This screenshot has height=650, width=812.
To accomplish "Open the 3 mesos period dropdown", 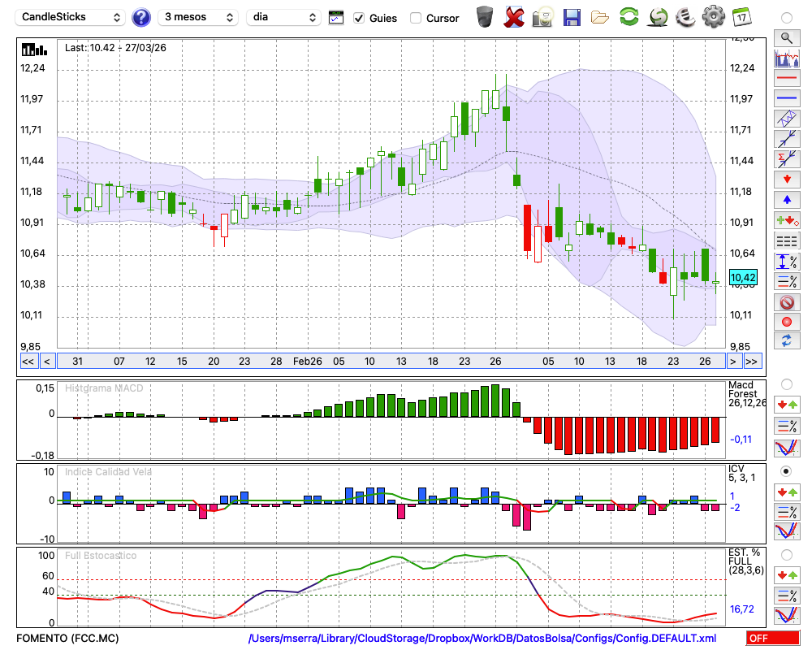I will point(198,17).
